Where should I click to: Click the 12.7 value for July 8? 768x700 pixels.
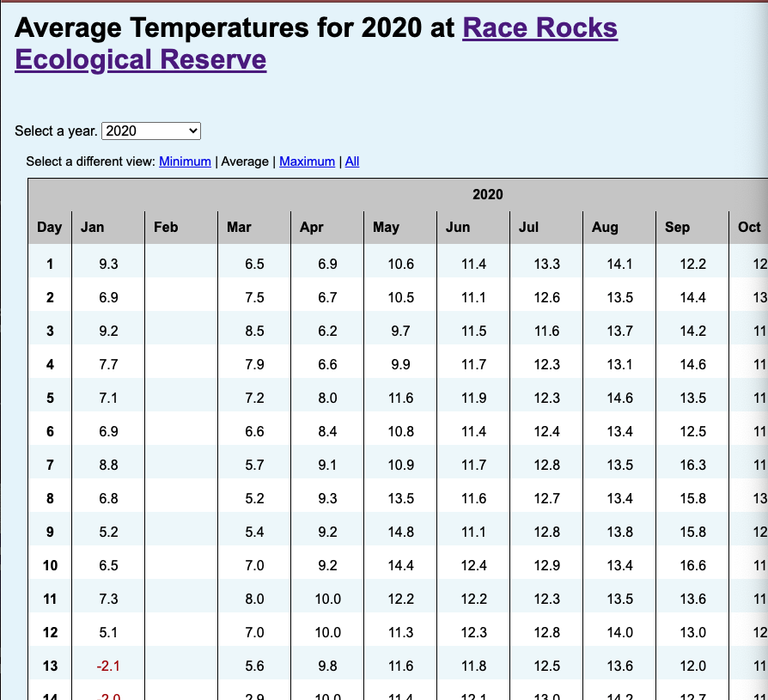[546, 499]
